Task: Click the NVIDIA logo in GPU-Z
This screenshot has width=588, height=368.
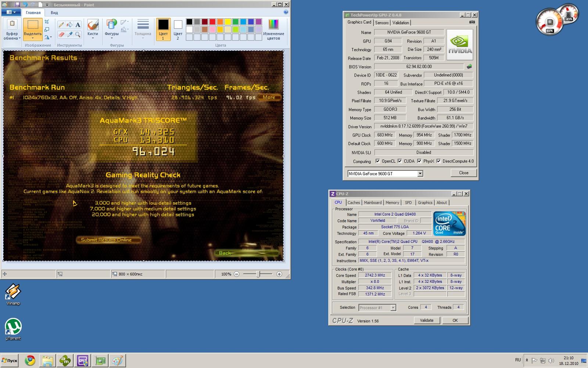Action: tap(460, 45)
